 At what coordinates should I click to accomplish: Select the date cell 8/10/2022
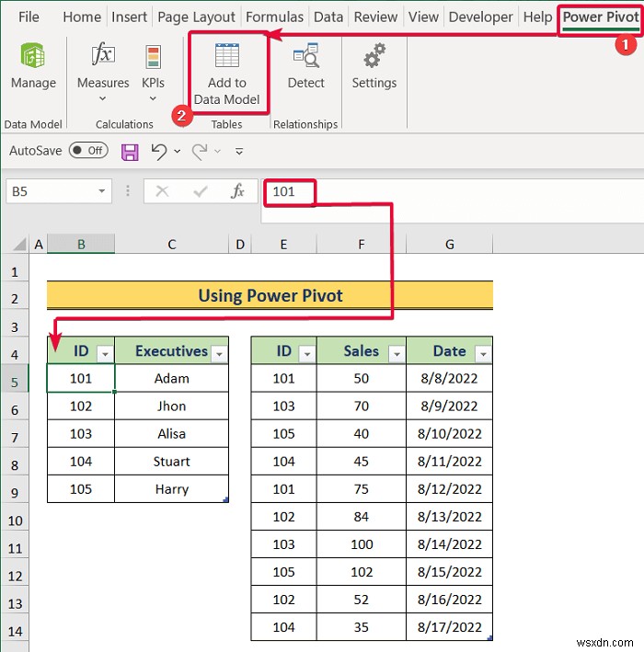[449, 434]
